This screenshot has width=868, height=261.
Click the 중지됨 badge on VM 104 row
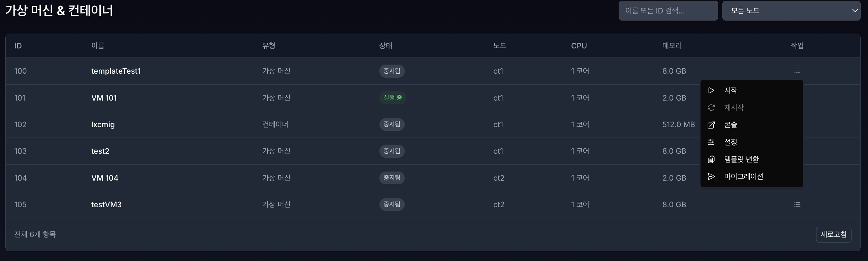coord(392,178)
